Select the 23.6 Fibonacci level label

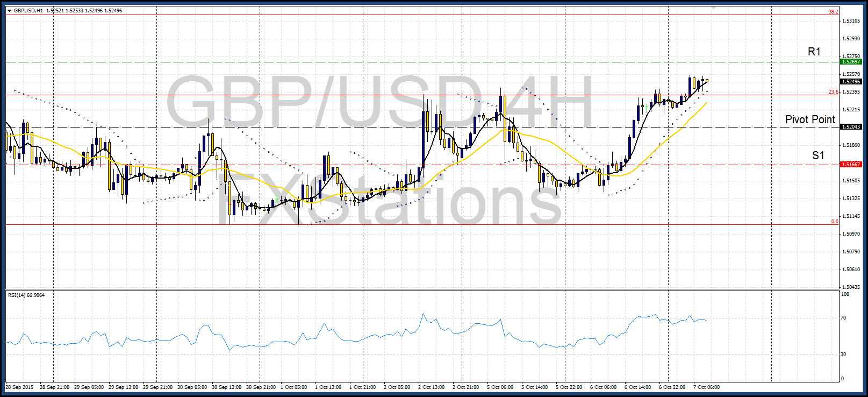coord(833,93)
